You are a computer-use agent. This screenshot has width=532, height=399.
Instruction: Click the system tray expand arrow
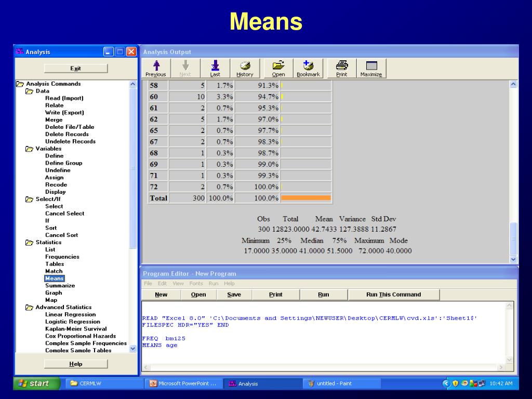(x=446, y=383)
